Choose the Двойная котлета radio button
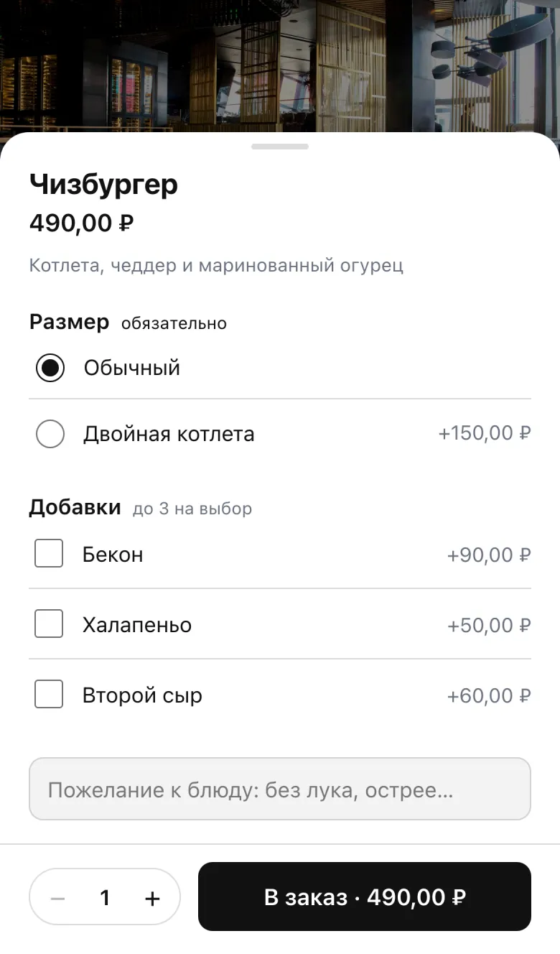Screen dimensions: 560x954 click(50, 434)
